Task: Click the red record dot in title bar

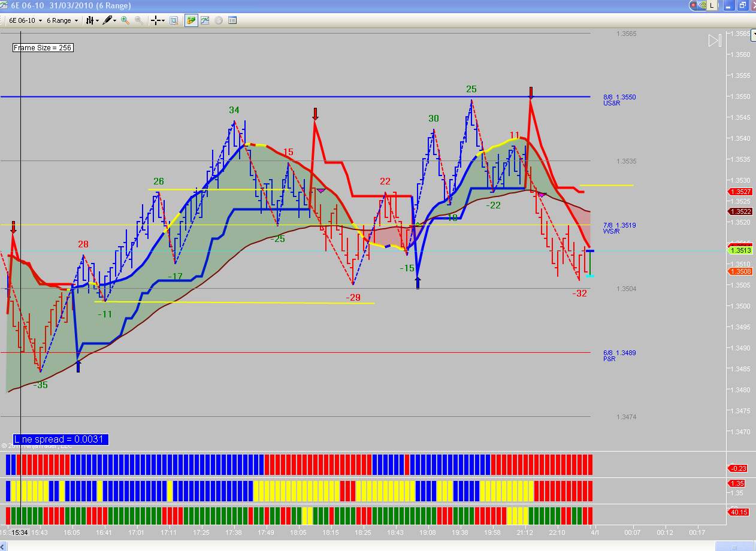Action: point(694,5)
